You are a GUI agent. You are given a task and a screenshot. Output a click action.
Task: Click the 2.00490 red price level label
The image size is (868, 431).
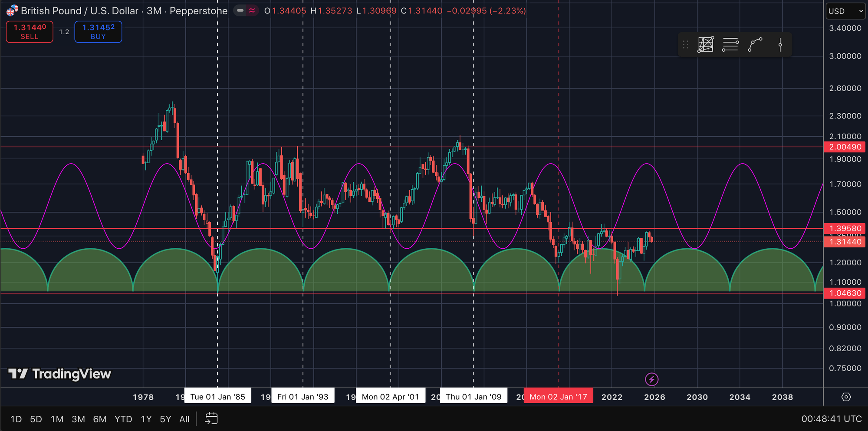coord(845,147)
